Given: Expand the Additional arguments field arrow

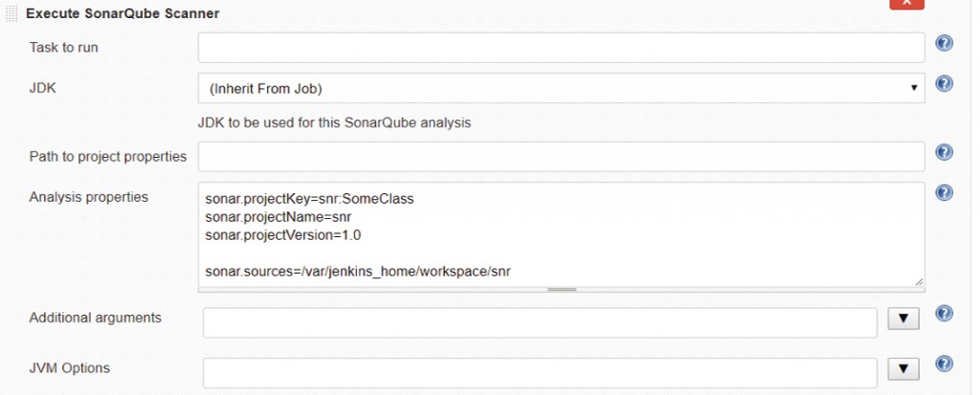Looking at the screenshot, I should 903,318.
